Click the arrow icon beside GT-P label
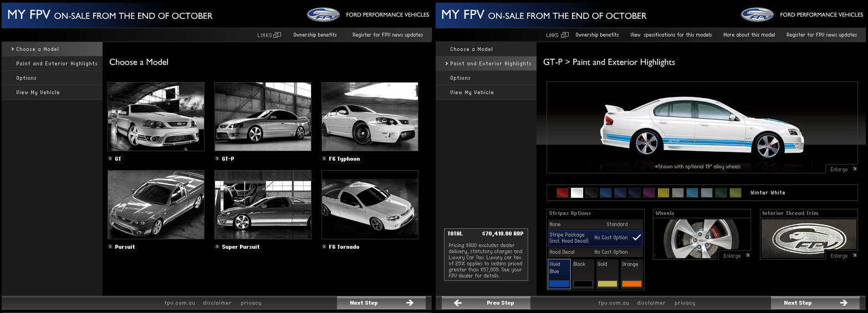 (x=217, y=158)
